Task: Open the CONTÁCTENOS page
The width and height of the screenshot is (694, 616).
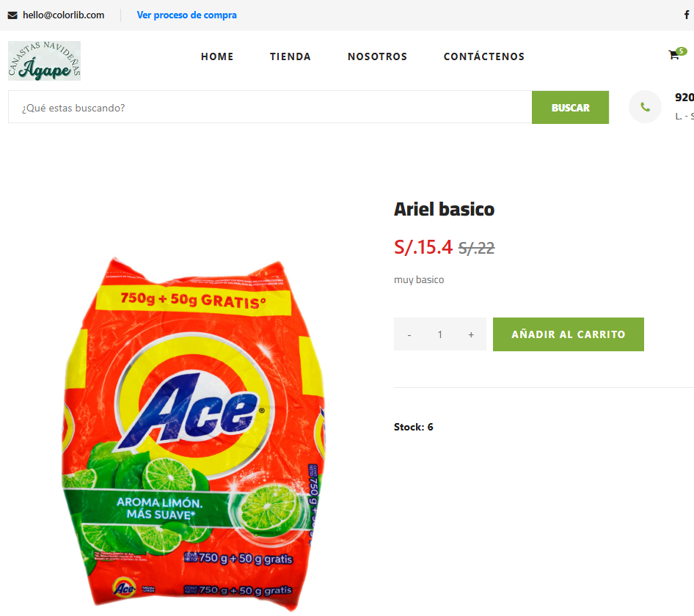Action: point(484,56)
